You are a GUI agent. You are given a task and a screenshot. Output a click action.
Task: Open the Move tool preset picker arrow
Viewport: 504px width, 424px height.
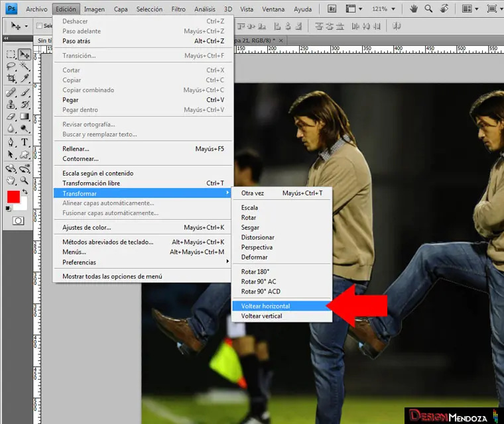pos(27,26)
